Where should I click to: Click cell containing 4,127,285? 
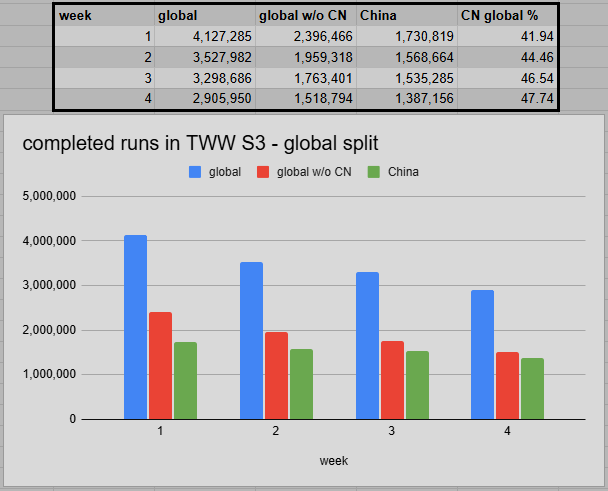tap(205, 36)
